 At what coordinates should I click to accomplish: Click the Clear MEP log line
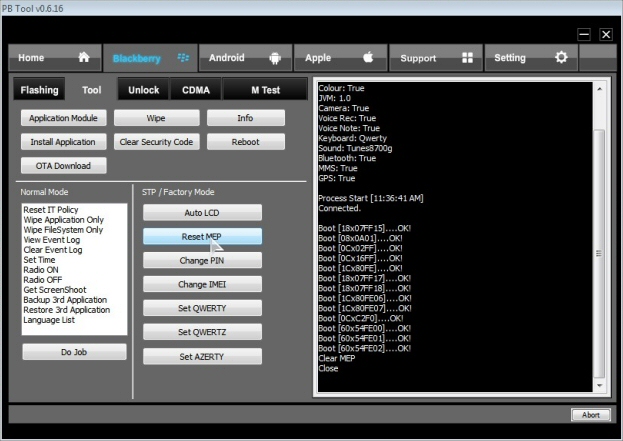coord(337,358)
